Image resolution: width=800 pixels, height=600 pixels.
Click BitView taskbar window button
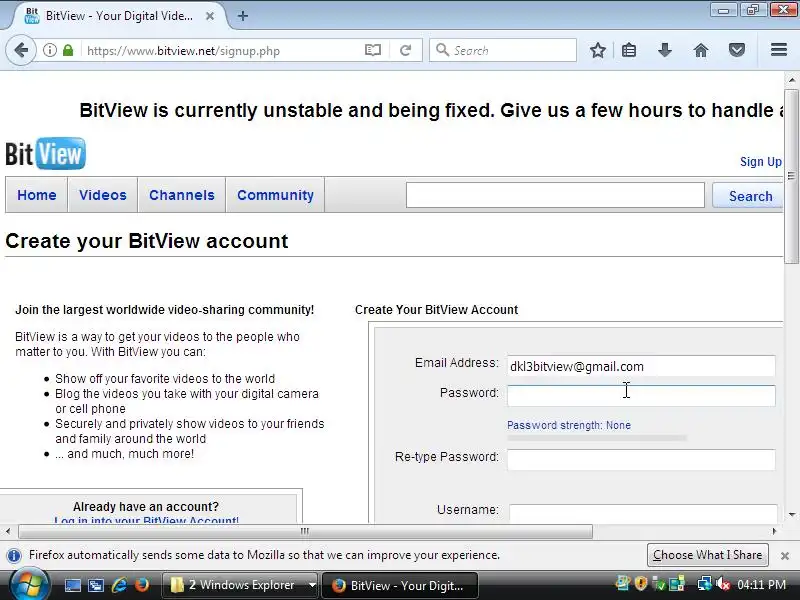(400, 585)
